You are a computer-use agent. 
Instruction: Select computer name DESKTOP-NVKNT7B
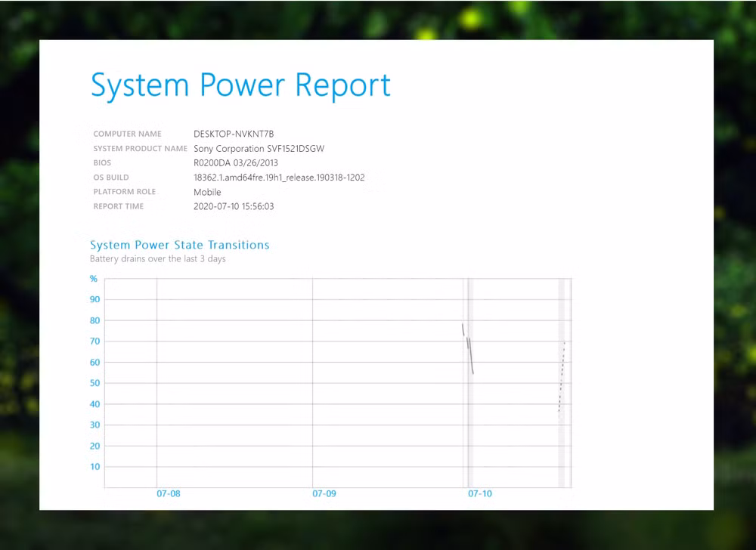coord(234,134)
